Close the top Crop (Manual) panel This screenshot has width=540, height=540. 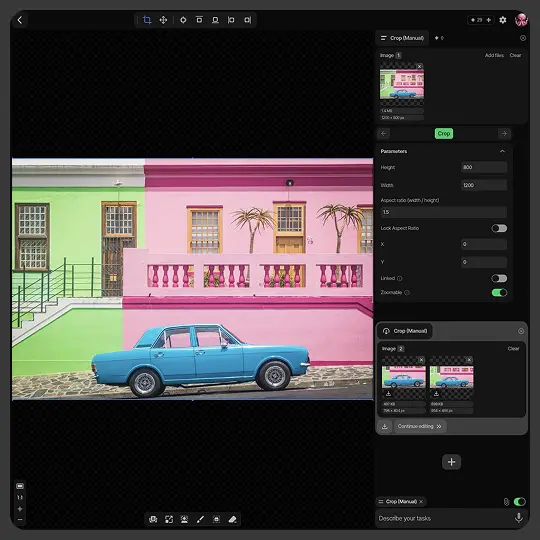[523, 38]
